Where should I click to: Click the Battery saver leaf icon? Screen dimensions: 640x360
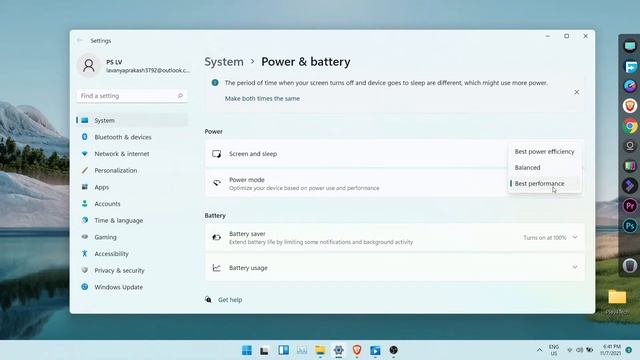(217, 238)
